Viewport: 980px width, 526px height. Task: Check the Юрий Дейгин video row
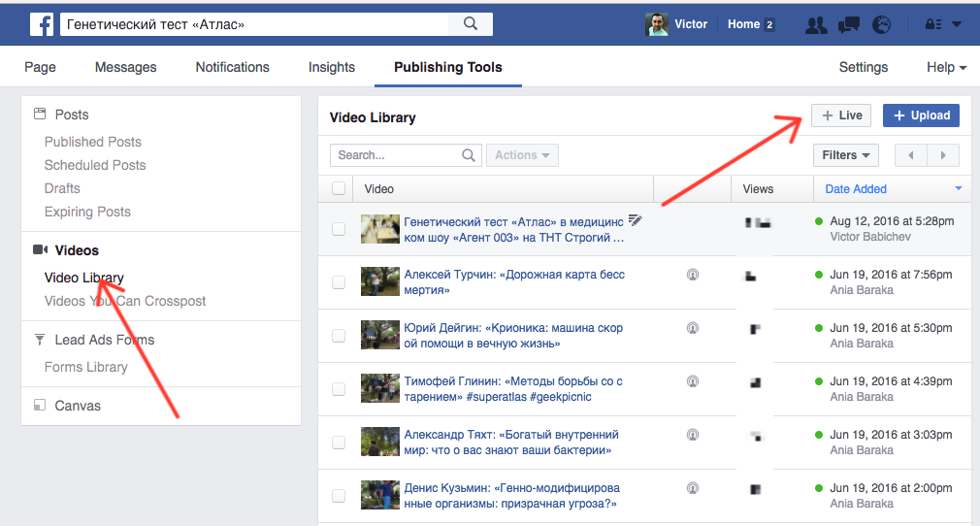coord(338,336)
